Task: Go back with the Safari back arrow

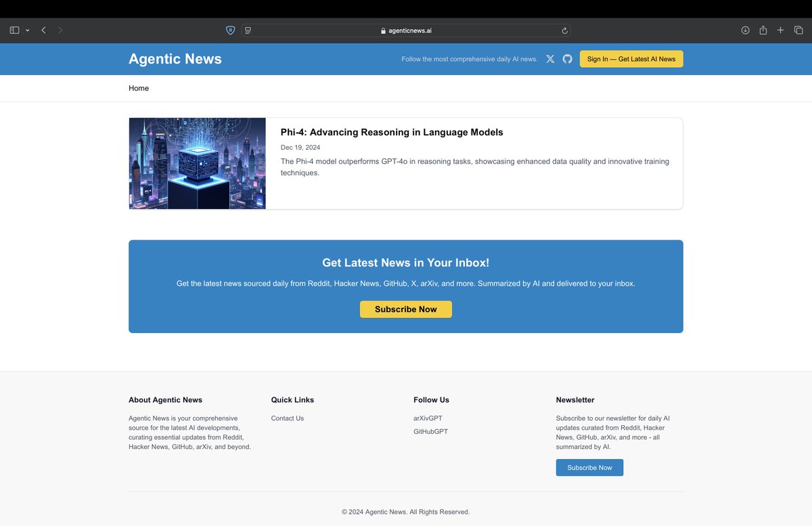Action: 43,30
